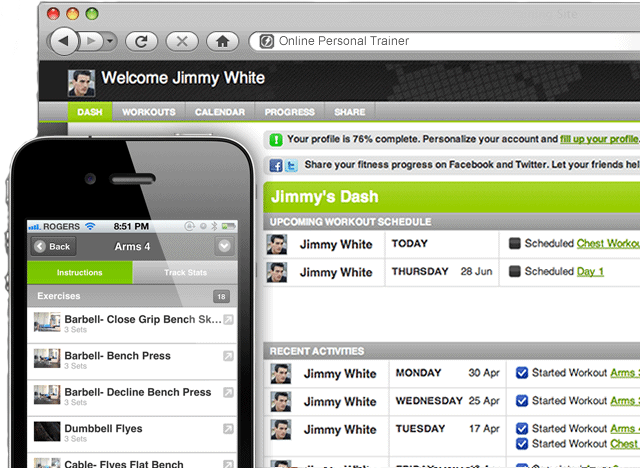This screenshot has height=468, width=640.
Task: Click the browser stop loading button
Action: (181, 41)
